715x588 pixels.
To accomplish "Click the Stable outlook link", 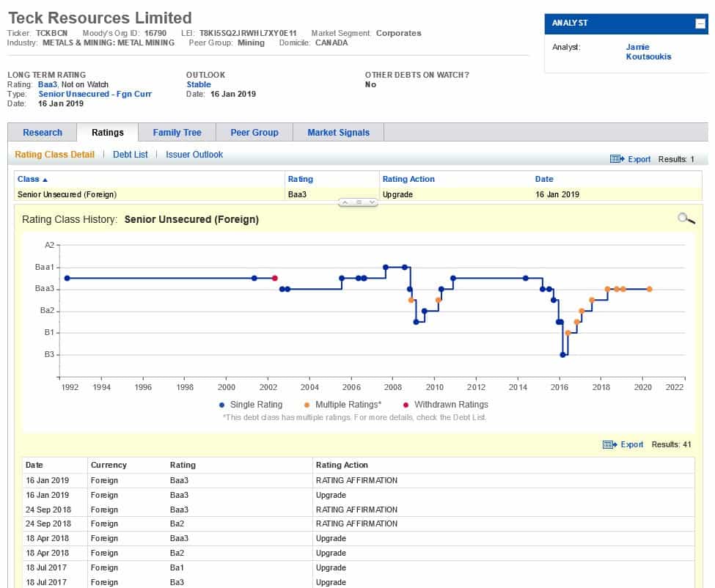I will pos(199,84).
